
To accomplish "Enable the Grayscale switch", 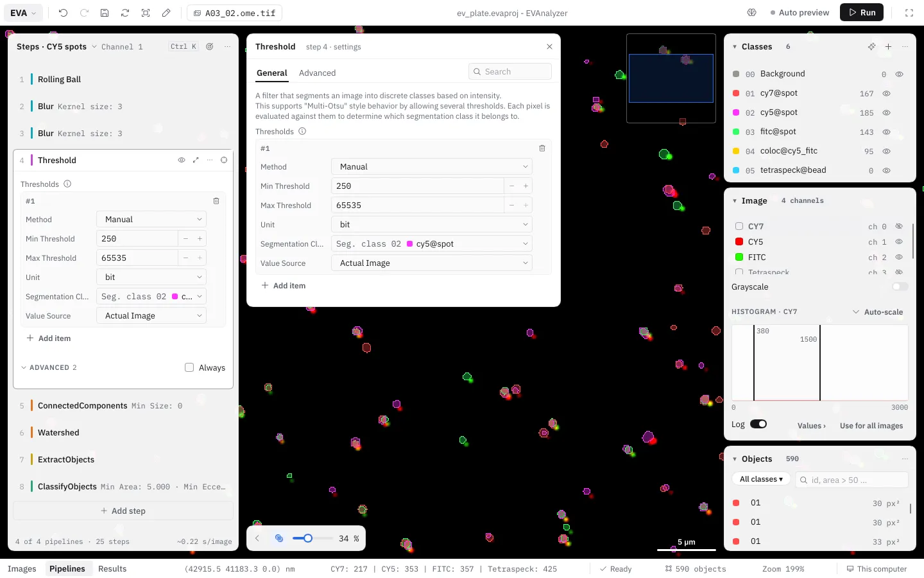I will point(900,286).
